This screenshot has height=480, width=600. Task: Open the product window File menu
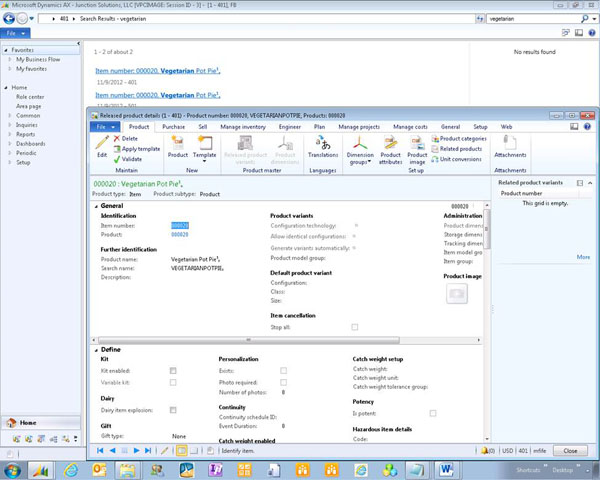coord(105,127)
